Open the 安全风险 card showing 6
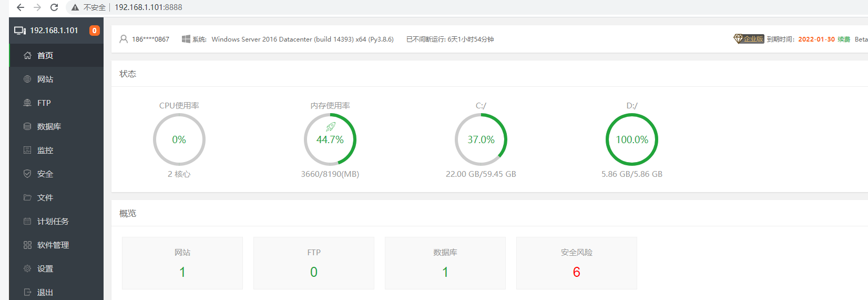The height and width of the screenshot is (300, 868). 577,263
